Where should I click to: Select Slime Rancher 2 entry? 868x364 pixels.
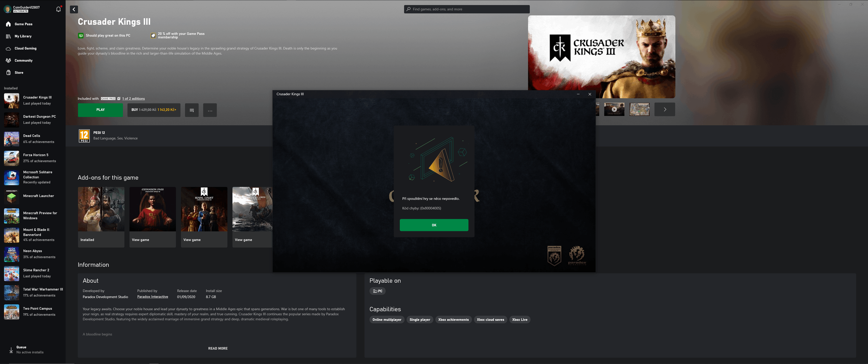click(x=33, y=273)
